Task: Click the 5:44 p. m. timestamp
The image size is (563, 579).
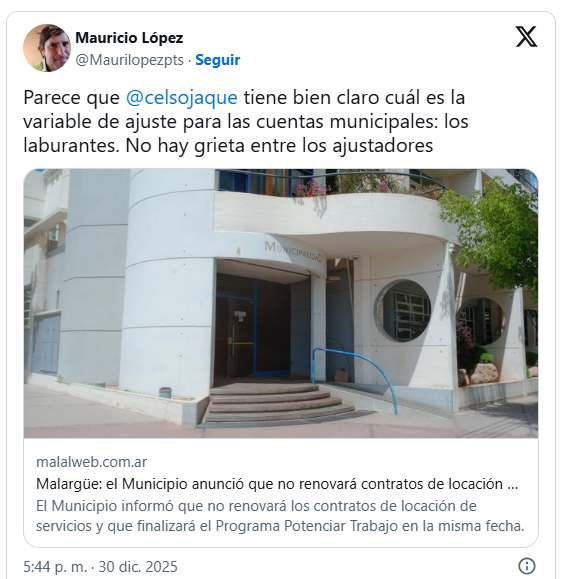Action: click(x=54, y=566)
